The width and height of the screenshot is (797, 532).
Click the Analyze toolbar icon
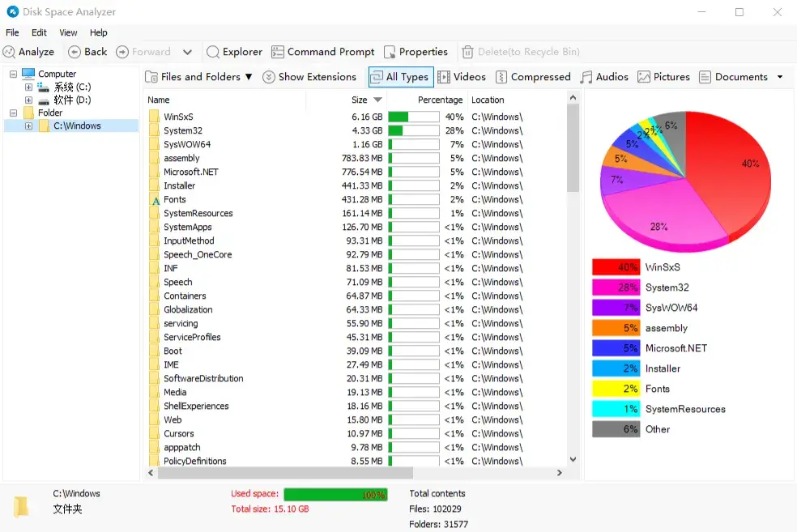[x=9, y=52]
